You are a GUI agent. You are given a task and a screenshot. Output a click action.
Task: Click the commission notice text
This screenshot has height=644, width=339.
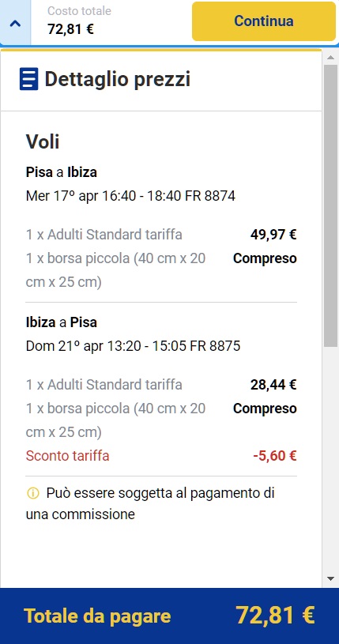pyautogui.click(x=150, y=503)
